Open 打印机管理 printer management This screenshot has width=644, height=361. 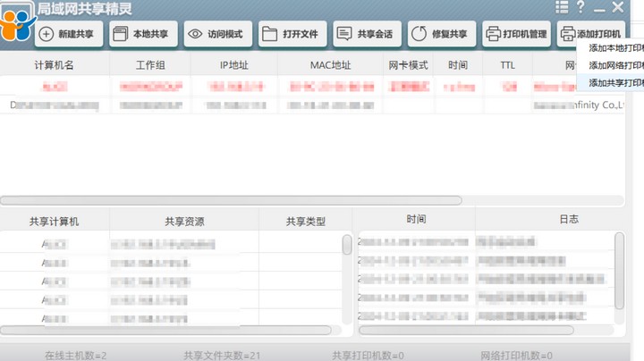pyautogui.click(x=516, y=34)
